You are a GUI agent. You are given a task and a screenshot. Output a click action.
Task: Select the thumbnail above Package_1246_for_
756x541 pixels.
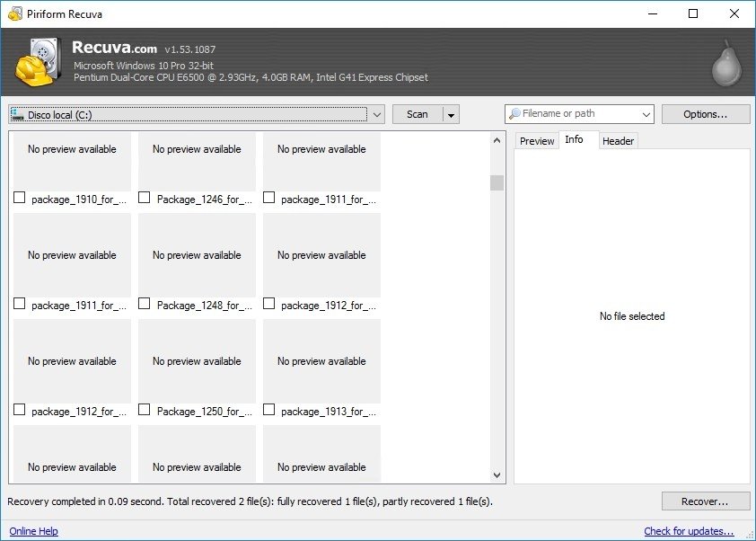pos(197,162)
